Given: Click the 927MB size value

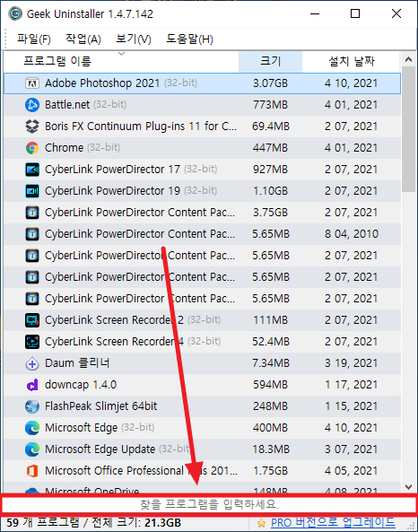Looking at the screenshot, I should tap(270, 170).
